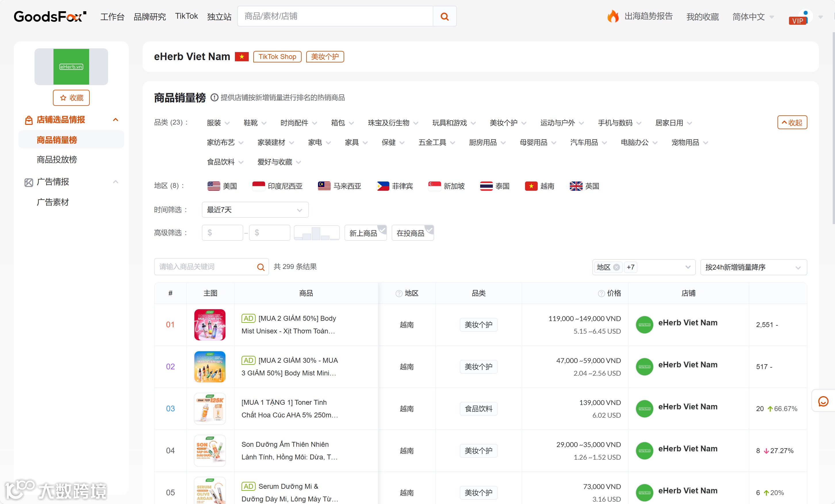
Task: Toggle the 在投商品 filter checkbox
Action: tap(412, 233)
